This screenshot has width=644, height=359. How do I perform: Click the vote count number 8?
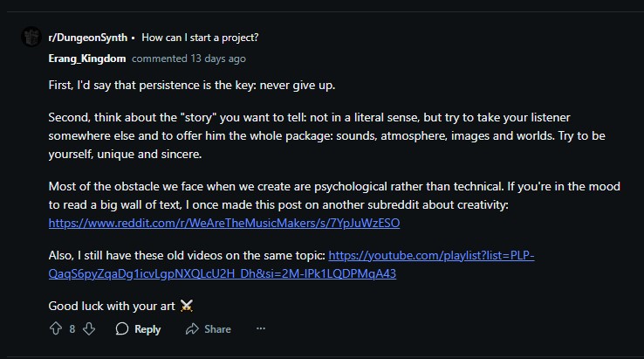click(72, 329)
